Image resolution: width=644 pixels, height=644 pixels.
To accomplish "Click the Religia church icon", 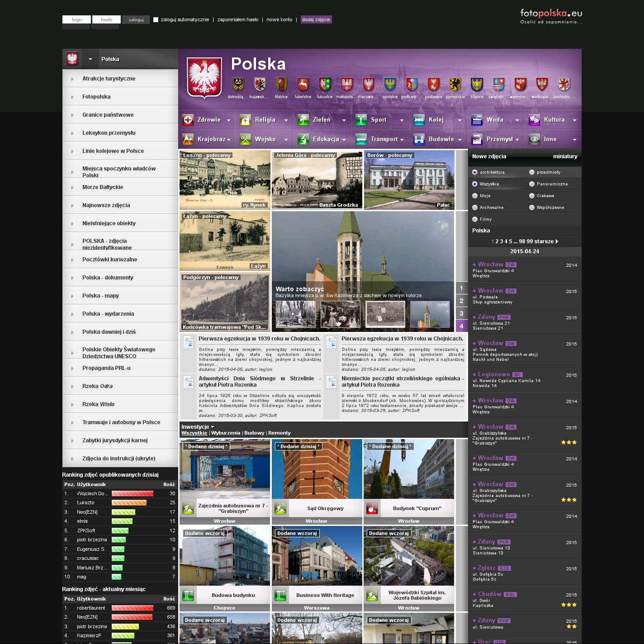I will [x=245, y=120].
